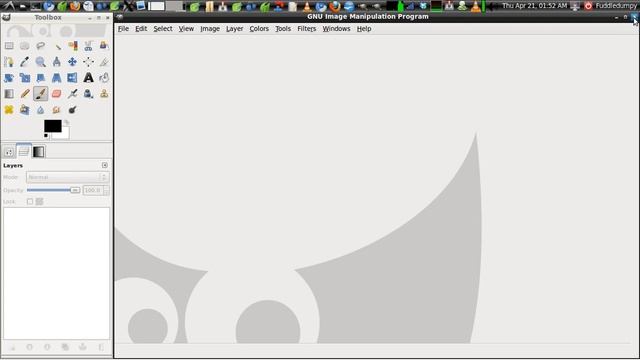Select the Perspective Clone tool
Viewport: 640px width, 360px height.
24,109
